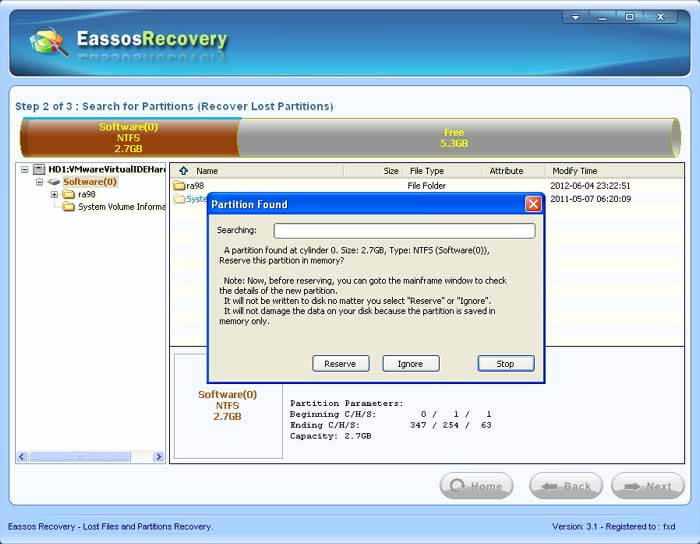Expand the ra98 folder in the tree

pyautogui.click(x=54, y=195)
